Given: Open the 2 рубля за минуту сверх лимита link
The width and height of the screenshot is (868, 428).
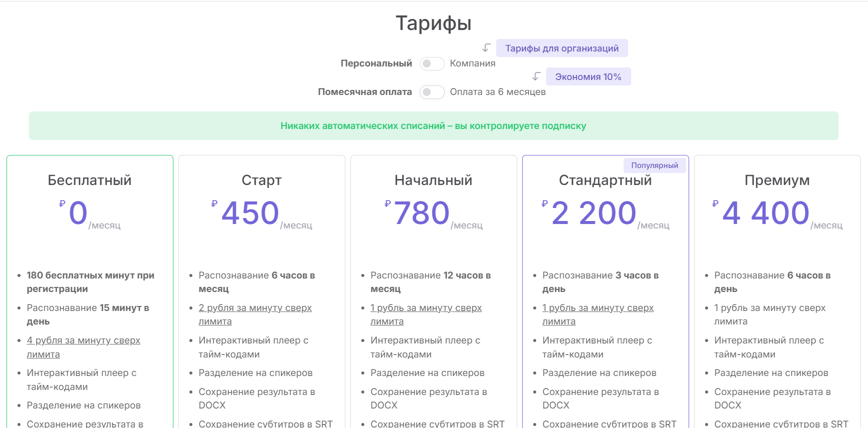Looking at the screenshot, I should coord(255,308).
